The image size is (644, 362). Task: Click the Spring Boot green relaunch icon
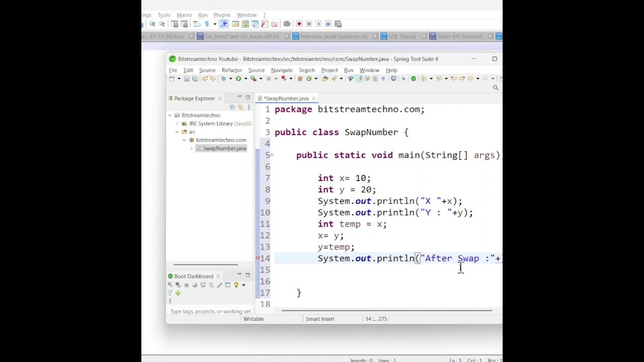[414, 78]
